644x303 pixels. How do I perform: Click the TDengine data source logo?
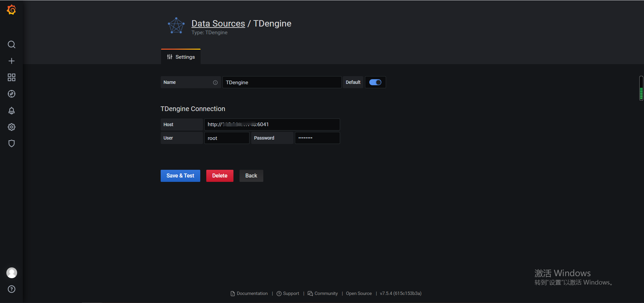(176, 26)
